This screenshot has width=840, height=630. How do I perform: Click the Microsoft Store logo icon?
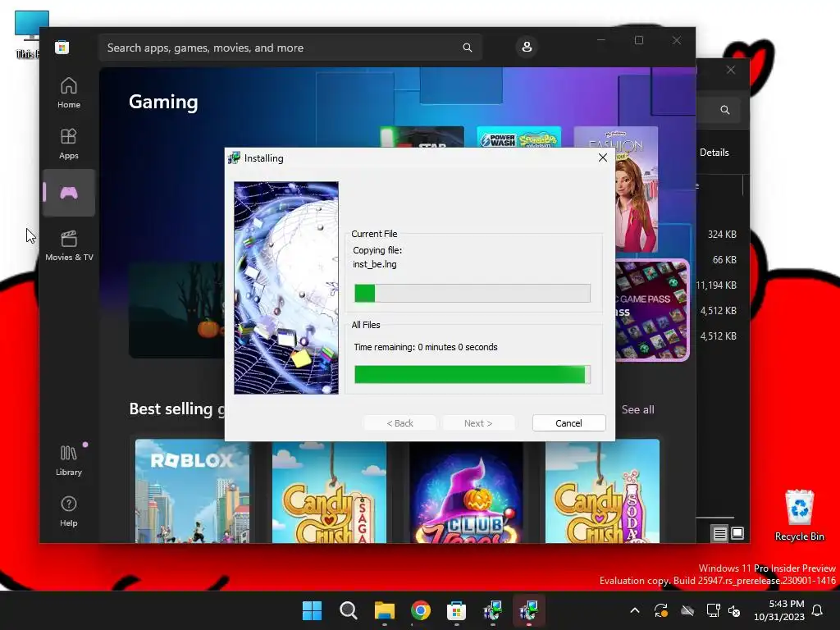pyautogui.click(x=62, y=47)
